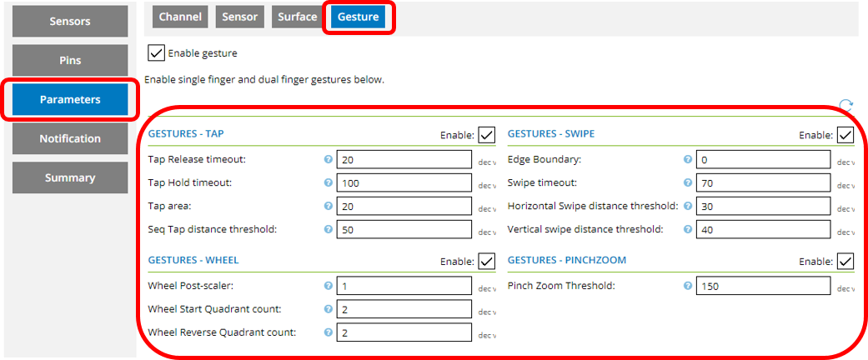
Task: Open the dec dropdown for Wheel Start Quadrant count
Action: pyautogui.click(x=487, y=310)
